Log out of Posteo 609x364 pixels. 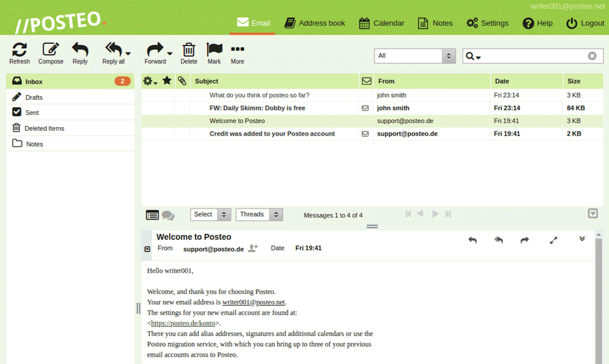pos(585,23)
